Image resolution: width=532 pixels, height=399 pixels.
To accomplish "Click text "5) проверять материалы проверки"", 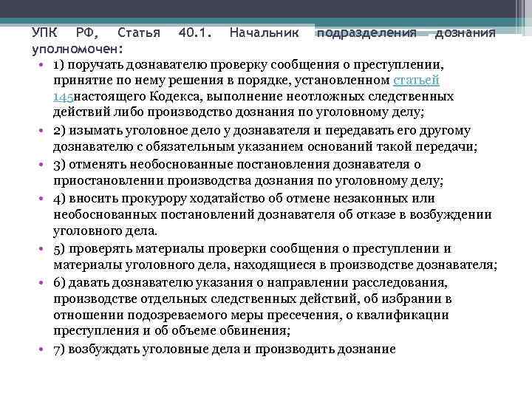I will (160, 249).
